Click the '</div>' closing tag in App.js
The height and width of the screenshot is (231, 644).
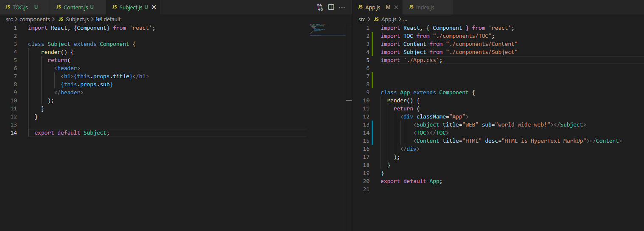pyautogui.click(x=410, y=149)
